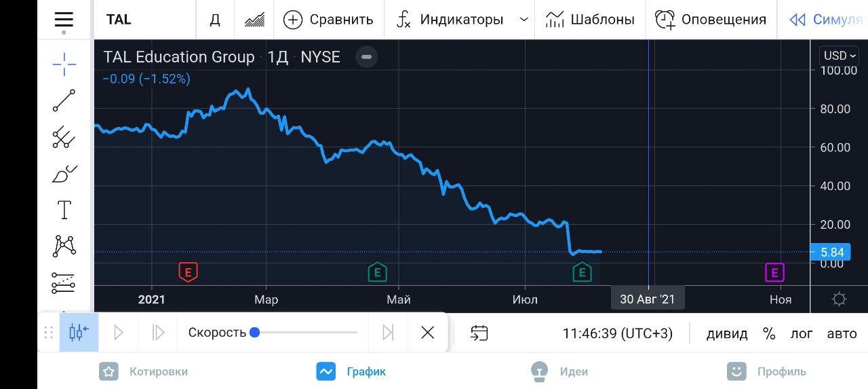Switch to the Котировки tab
The height and width of the screenshot is (389, 868).
pyautogui.click(x=144, y=371)
